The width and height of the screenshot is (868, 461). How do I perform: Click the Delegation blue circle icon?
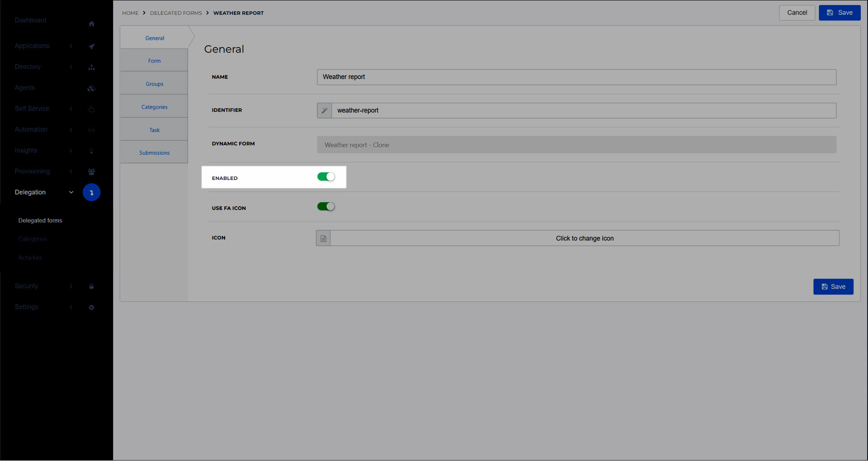coord(91,192)
